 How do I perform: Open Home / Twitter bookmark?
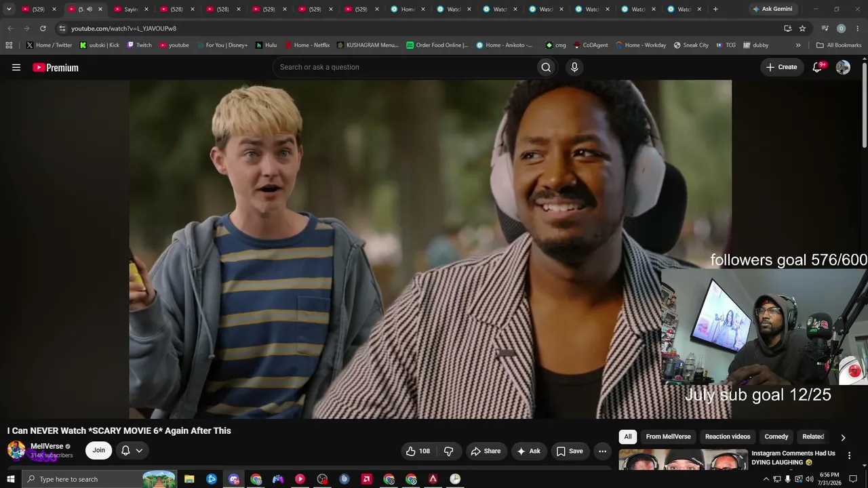coord(50,45)
